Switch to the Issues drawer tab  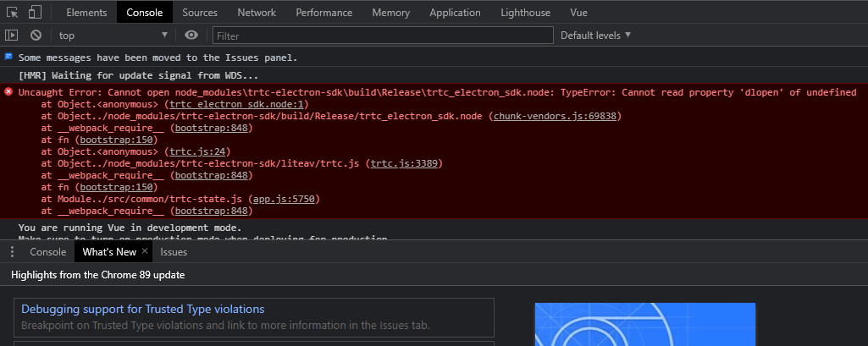pos(174,252)
